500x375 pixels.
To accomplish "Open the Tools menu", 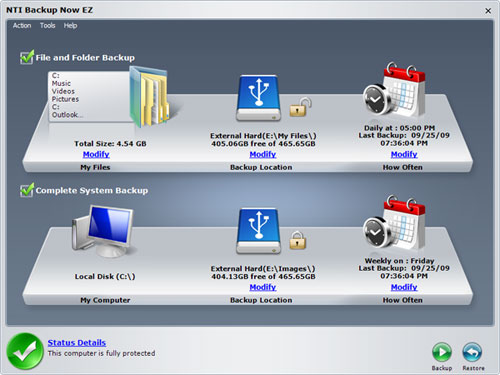I will (x=47, y=26).
